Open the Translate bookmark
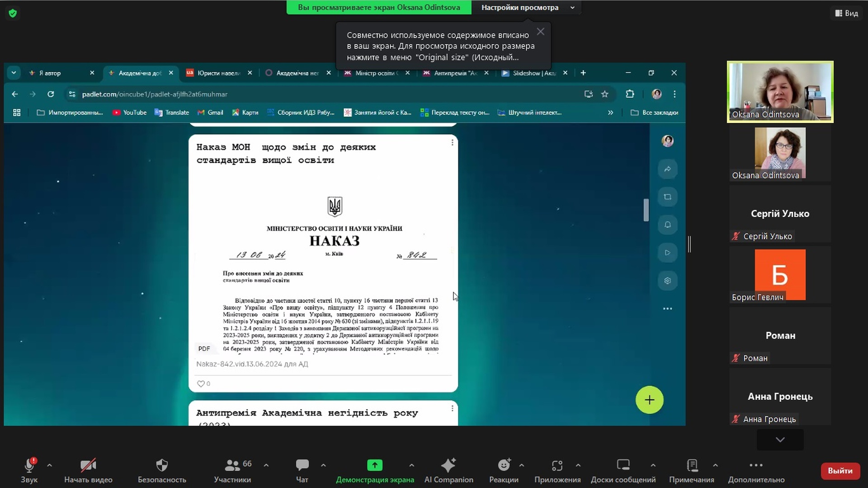Image resolution: width=868 pixels, height=488 pixels. click(x=172, y=113)
